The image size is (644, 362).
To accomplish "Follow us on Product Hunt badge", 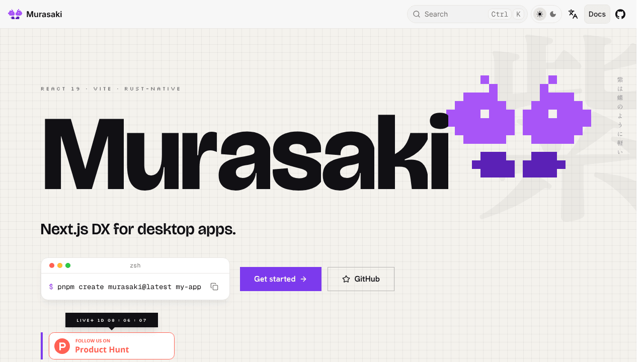I will click(x=112, y=346).
